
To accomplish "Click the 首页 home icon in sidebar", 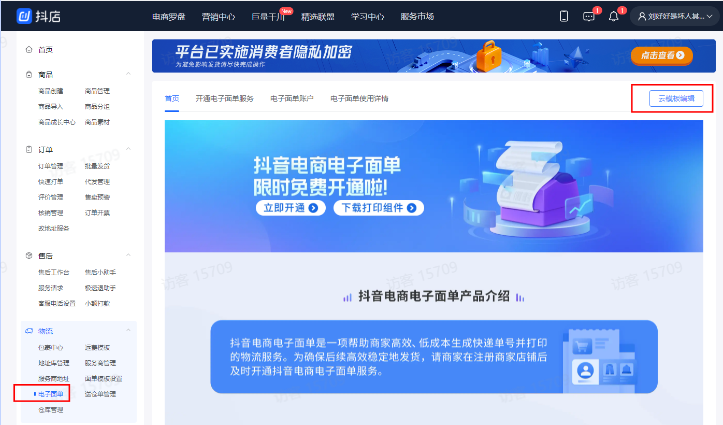I will [x=29, y=49].
